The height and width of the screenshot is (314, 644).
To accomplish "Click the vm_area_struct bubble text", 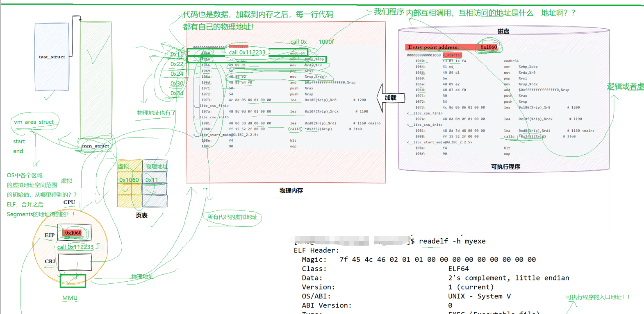I will 34,122.
